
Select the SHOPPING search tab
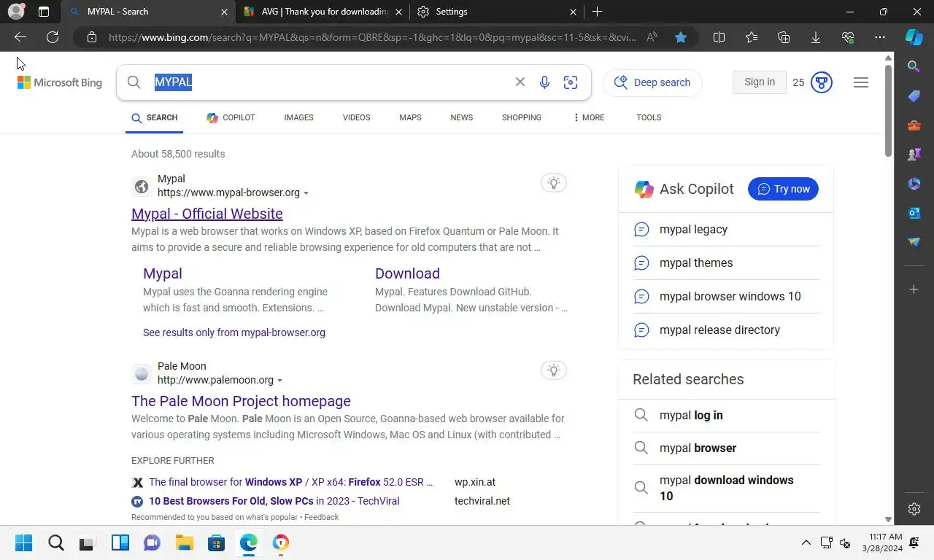[521, 117]
